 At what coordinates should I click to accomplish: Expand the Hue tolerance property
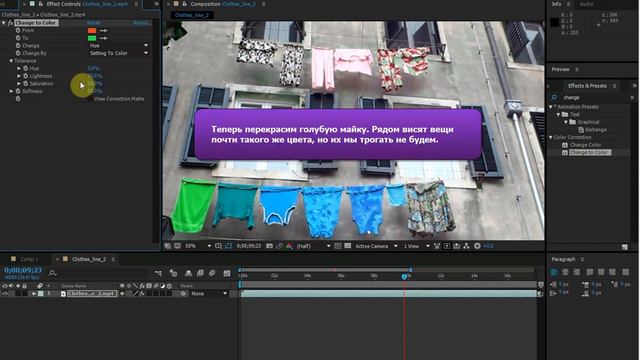[19, 69]
